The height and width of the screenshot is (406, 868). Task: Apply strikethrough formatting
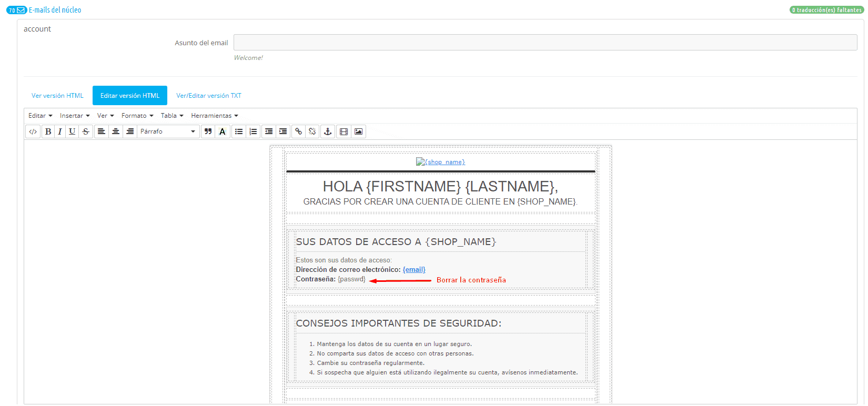pos(86,131)
